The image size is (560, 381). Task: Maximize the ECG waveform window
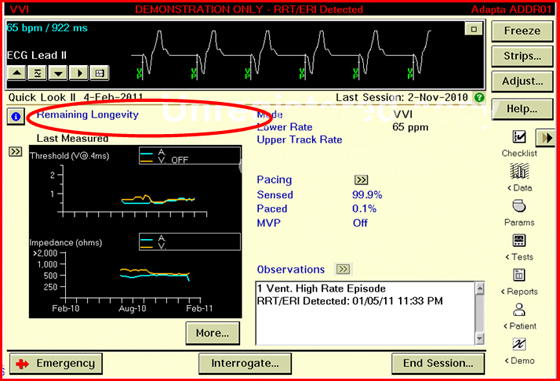tap(474, 29)
